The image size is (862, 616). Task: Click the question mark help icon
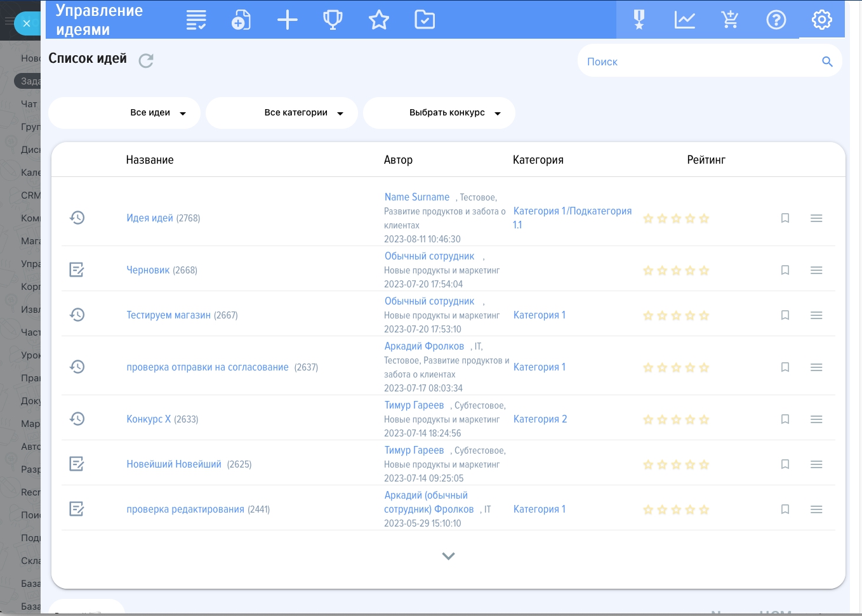776,20
